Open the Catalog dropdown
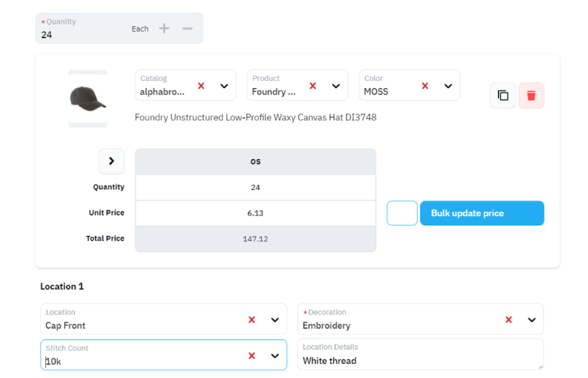Viewport: 588px width, 378px height. 224,86
